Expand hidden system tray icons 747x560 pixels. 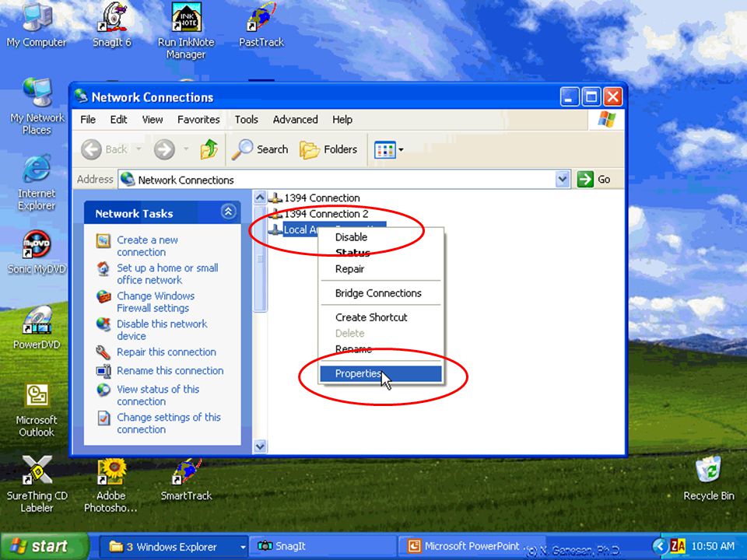659,546
